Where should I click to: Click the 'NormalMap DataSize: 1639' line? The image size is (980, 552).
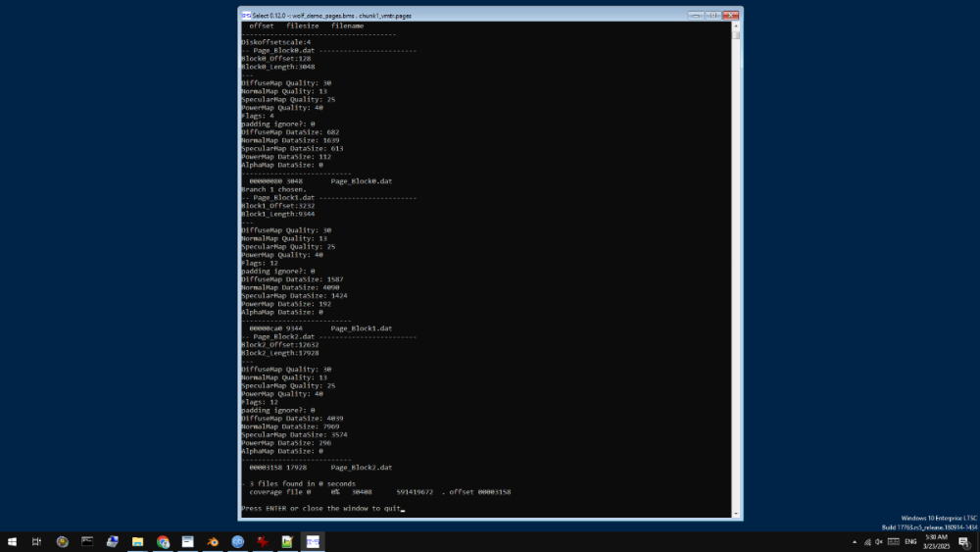tap(291, 140)
